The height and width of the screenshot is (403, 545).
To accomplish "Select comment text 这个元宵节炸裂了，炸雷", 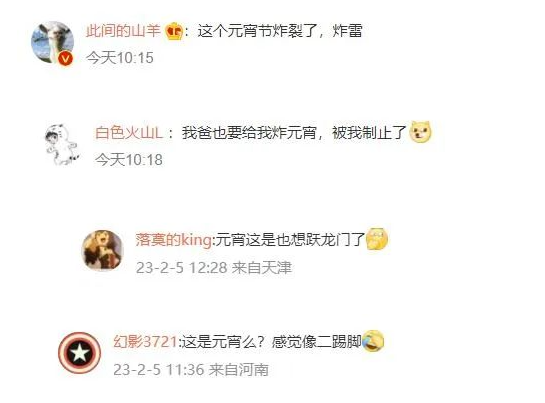I will [x=280, y=31].
